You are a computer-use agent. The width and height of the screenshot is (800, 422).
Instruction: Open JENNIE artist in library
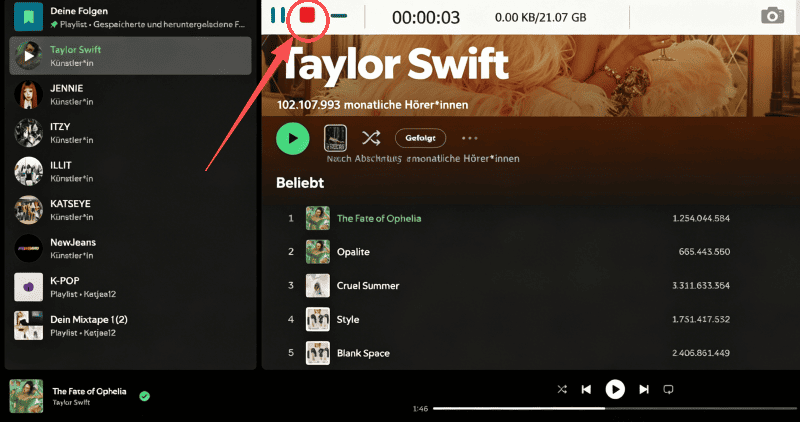point(130,94)
